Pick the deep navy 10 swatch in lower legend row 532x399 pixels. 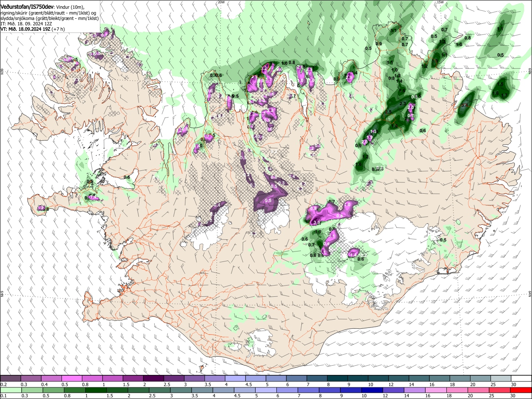pos(372,390)
